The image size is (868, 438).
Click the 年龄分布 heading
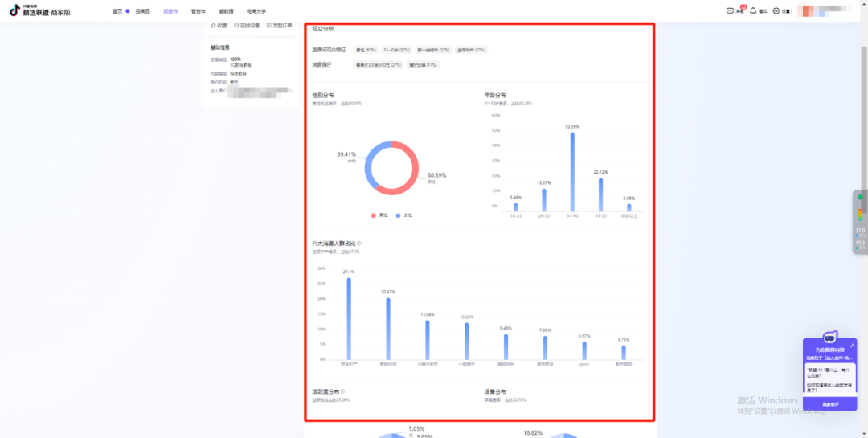(x=495, y=96)
